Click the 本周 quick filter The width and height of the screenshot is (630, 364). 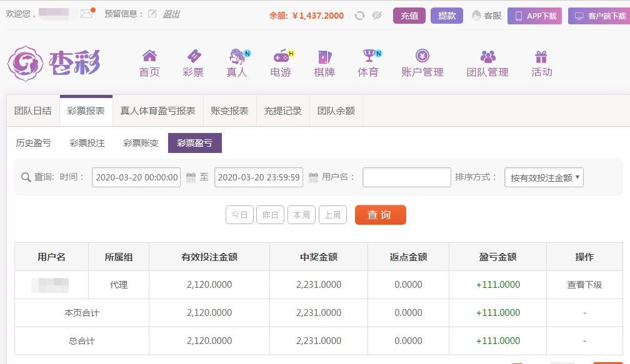(301, 215)
